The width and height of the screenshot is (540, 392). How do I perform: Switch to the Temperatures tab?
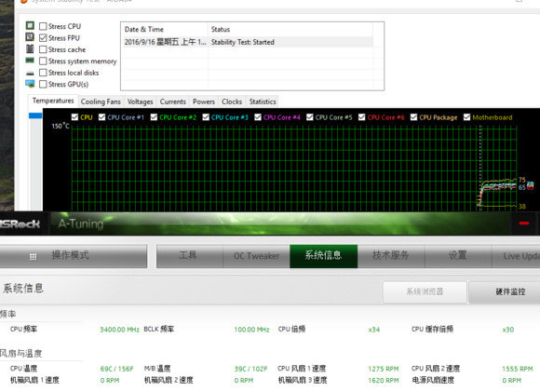53,101
